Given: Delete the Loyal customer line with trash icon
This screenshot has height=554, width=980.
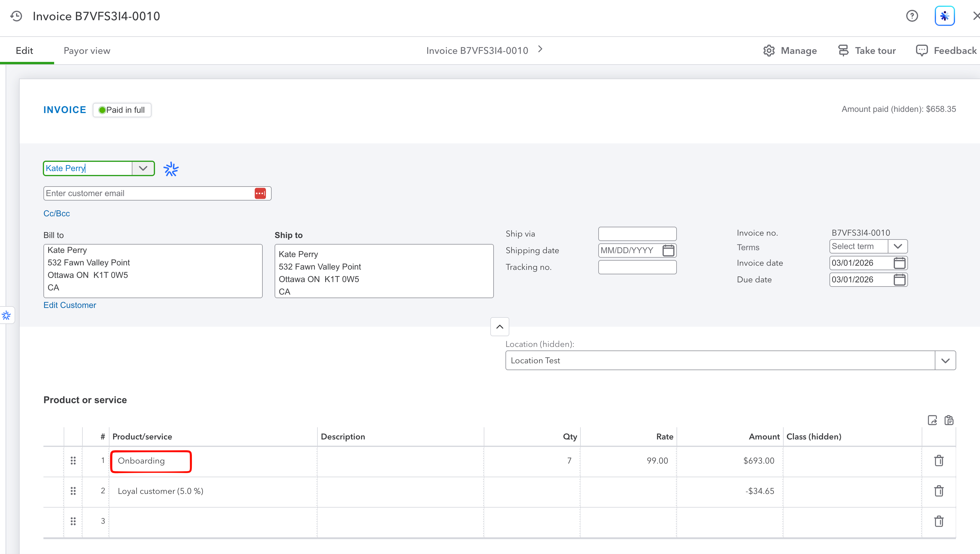Looking at the screenshot, I should (x=939, y=491).
